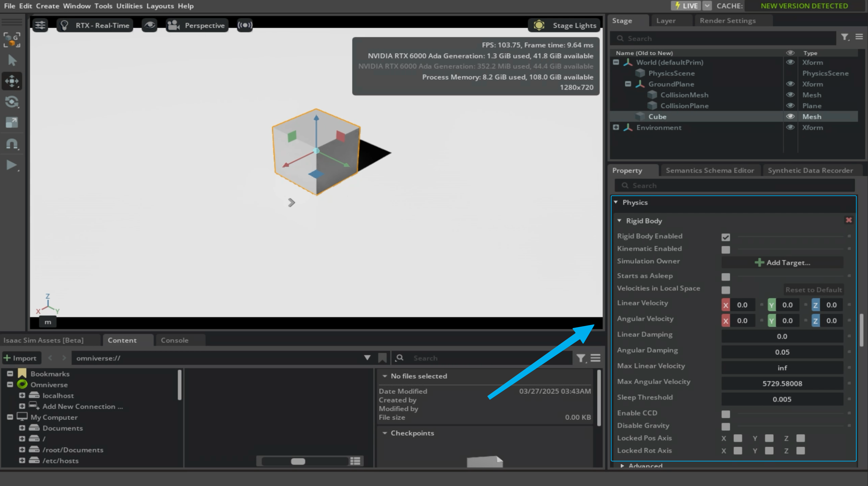The image size is (868, 486).
Task: Hide the CollisionMesh prim
Action: 790,95
